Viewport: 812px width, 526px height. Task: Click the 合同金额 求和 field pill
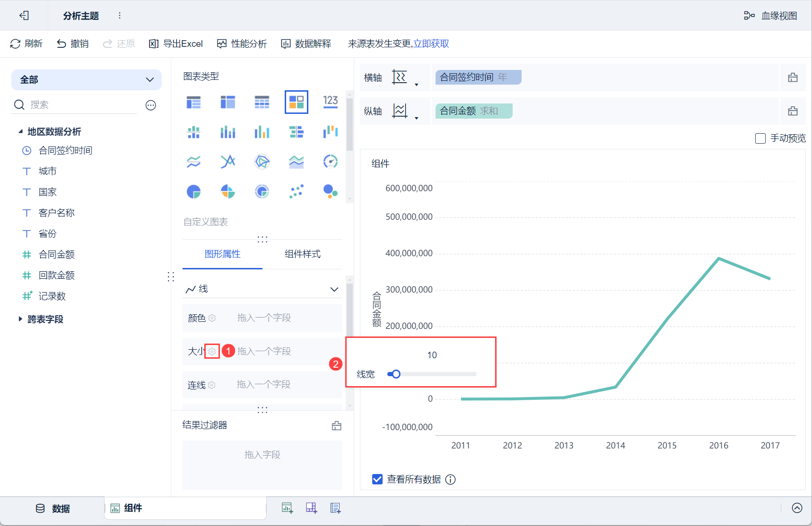point(473,111)
